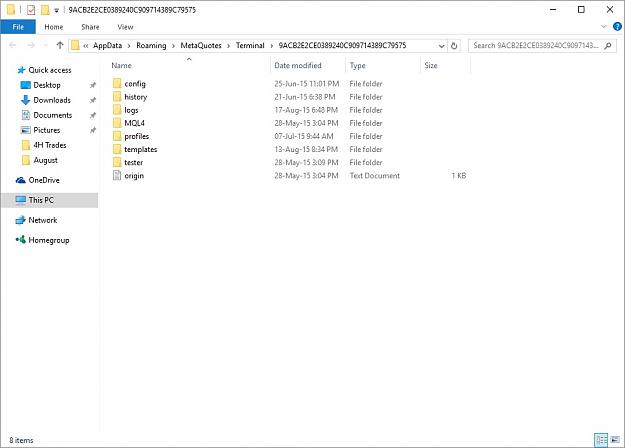Select the logs folder icon

117,110
